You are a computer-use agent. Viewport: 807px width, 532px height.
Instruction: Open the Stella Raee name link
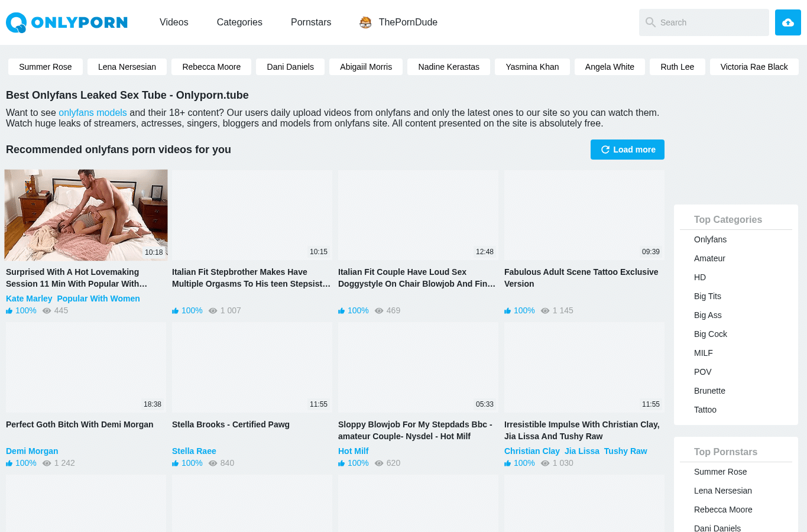(x=194, y=451)
